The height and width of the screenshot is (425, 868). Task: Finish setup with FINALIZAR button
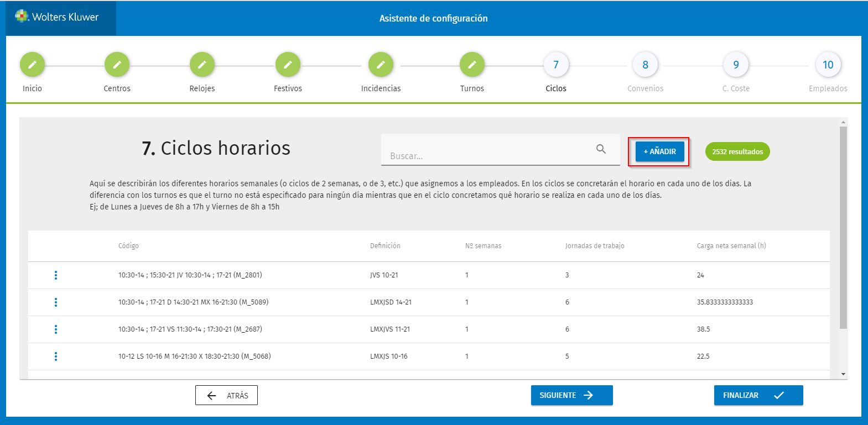pos(758,395)
